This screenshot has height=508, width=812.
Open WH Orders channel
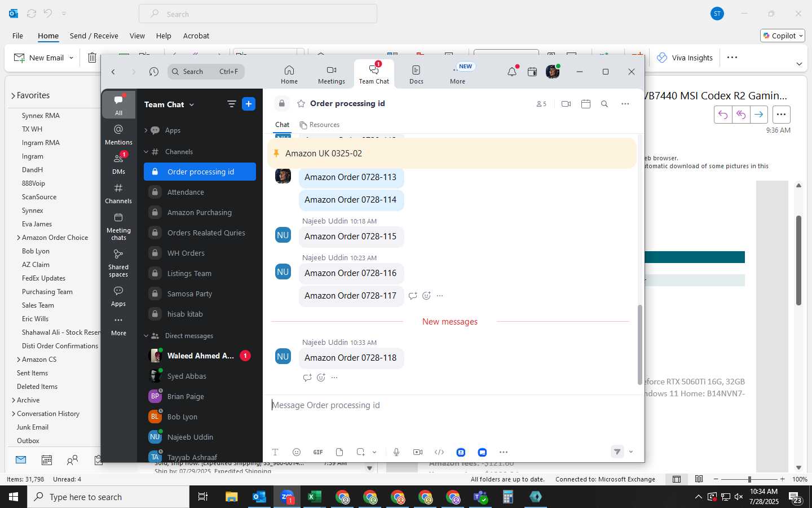pos(200,253)
